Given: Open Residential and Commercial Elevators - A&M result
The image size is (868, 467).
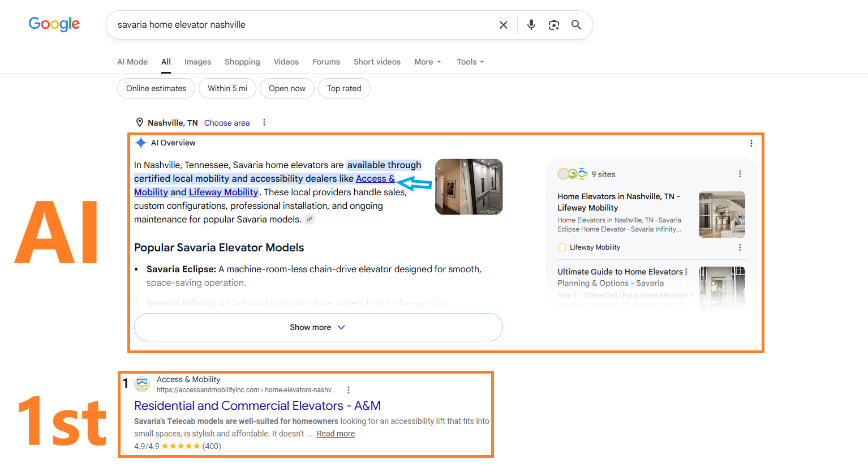Looking at the screenshot, I should [x=257, y=405].
